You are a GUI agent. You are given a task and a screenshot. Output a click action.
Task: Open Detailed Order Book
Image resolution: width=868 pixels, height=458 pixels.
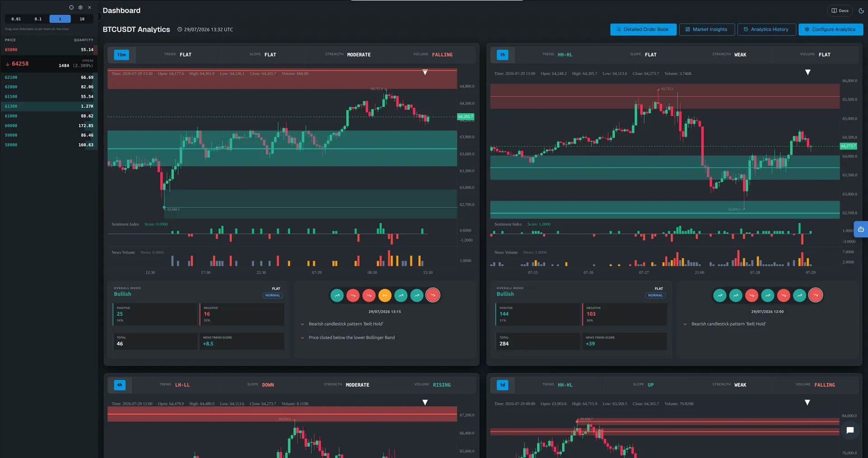tap(643, 29)
